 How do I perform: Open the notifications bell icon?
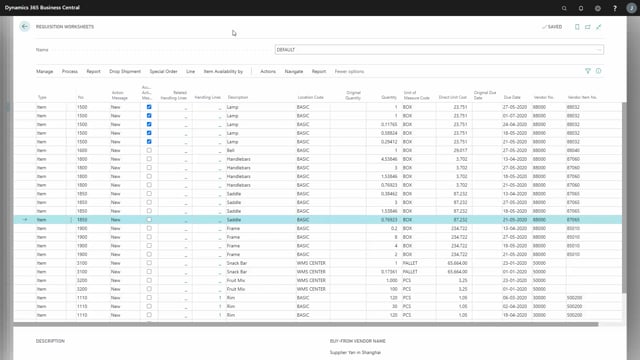click(581, 8)
